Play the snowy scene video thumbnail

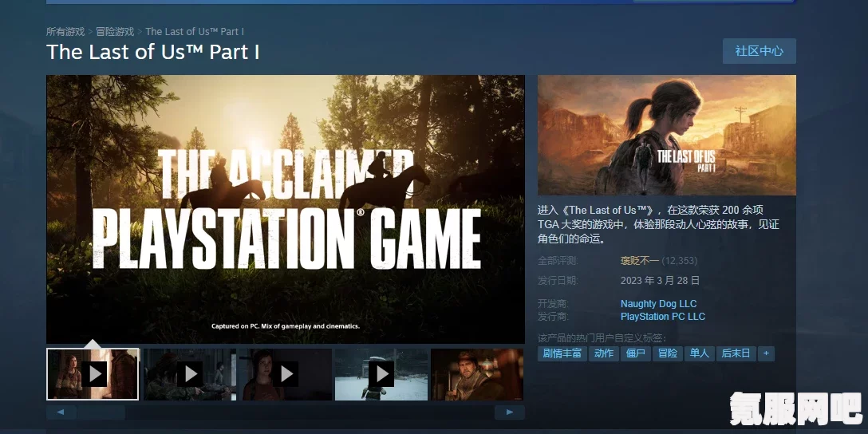click(x=381, y=374)
